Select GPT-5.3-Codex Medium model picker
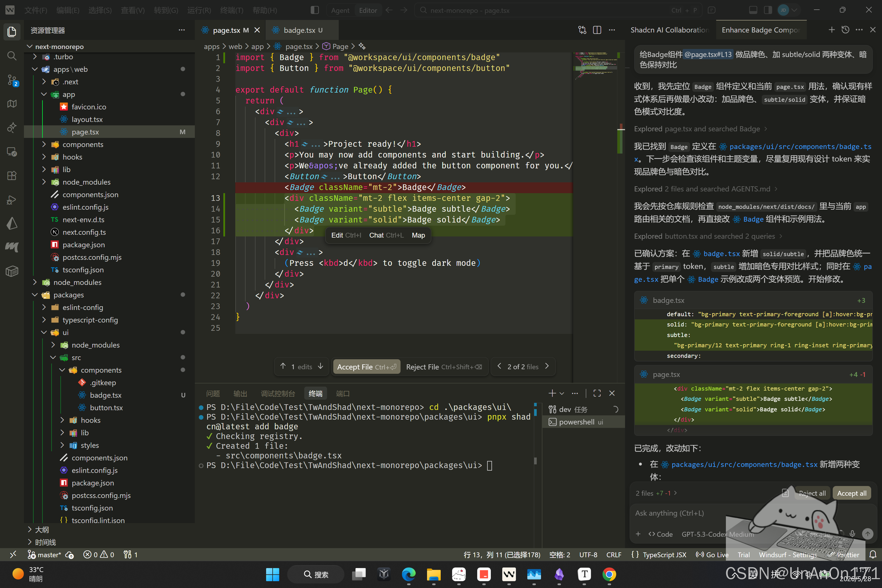882x588 pixels. click(x=718, y=534)
